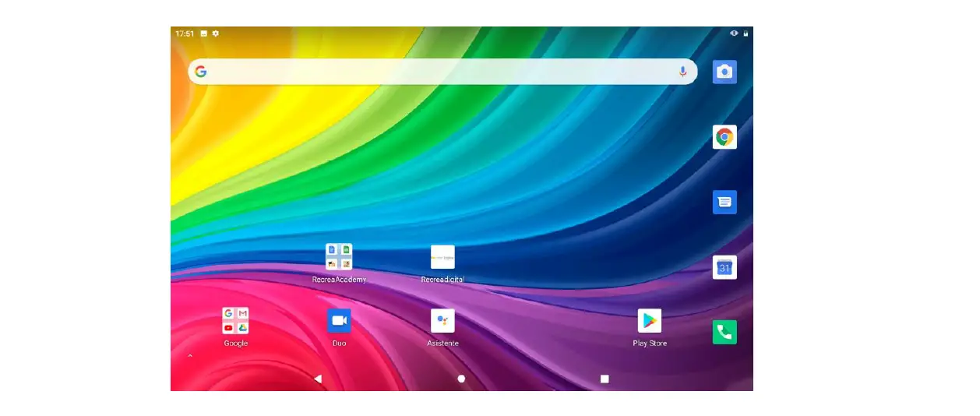The image size is (980, 416).
Task: Open the Play Store
Action: point(649,320)
